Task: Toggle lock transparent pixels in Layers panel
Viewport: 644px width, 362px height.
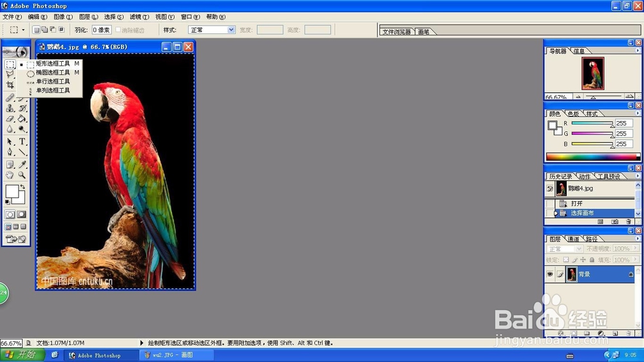Action: pyautogui.click(x=566, y=260)
